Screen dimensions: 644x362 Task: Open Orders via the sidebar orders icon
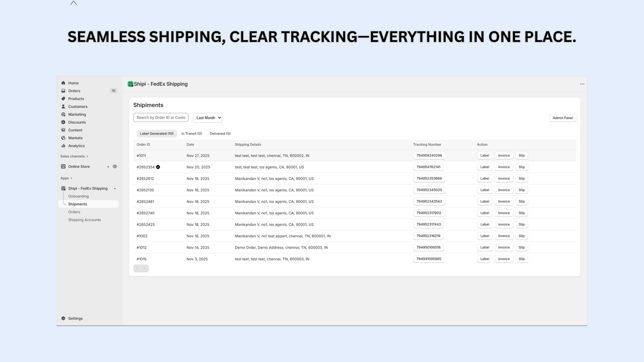[x=64, y=91]
